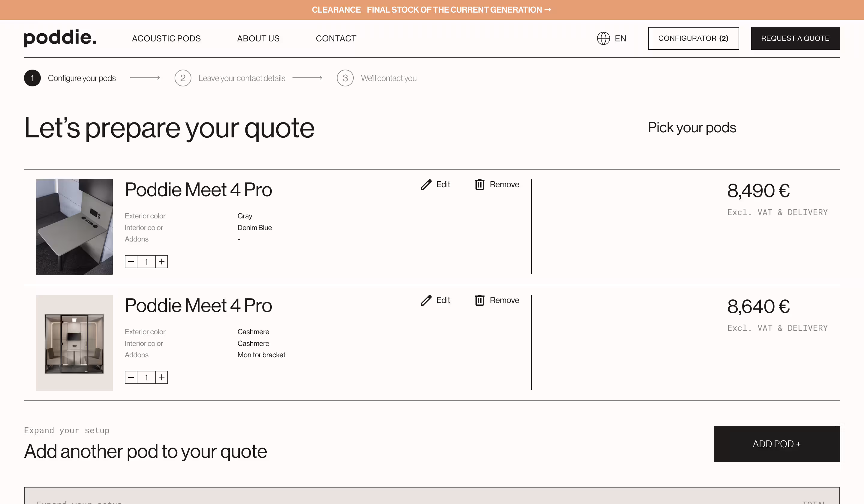Click the 8,490 € price
The image size is (864, 504).
[758, 190]
